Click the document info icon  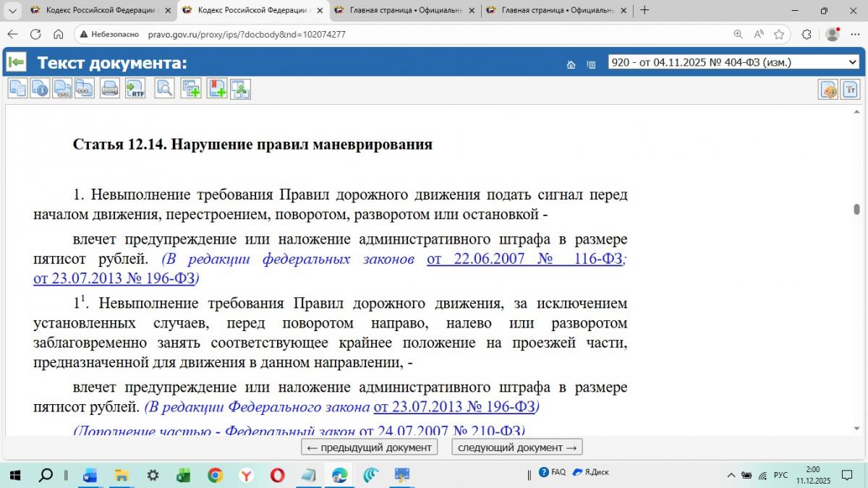[x=40, y=89]
